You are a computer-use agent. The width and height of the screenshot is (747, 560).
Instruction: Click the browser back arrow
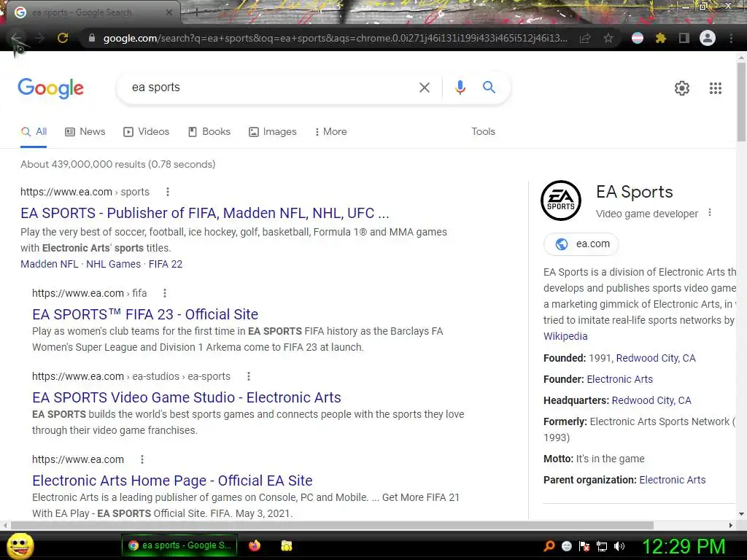(17, 38)
